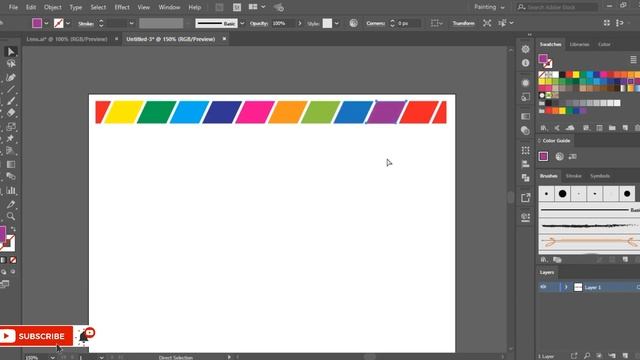Open the graphic Style dropdown
Screen dimensions: 640x360
(337, 24)
